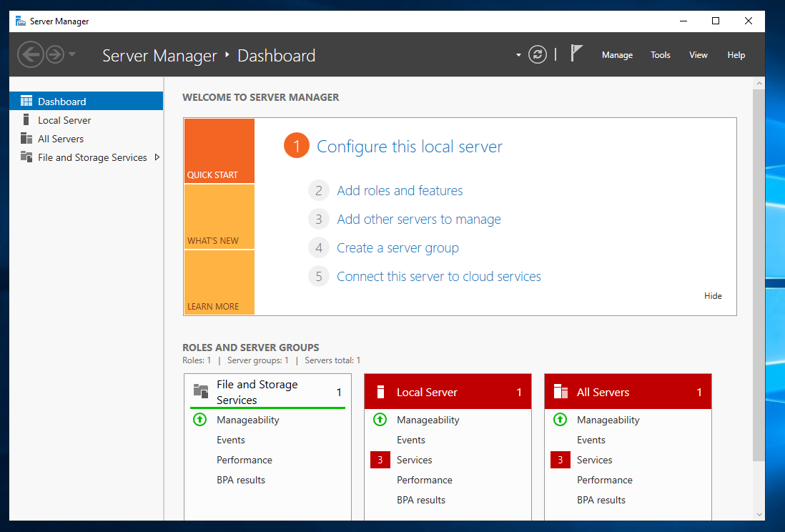
Task: Click the Add roles and features link
Action: [x=400, y=191]
